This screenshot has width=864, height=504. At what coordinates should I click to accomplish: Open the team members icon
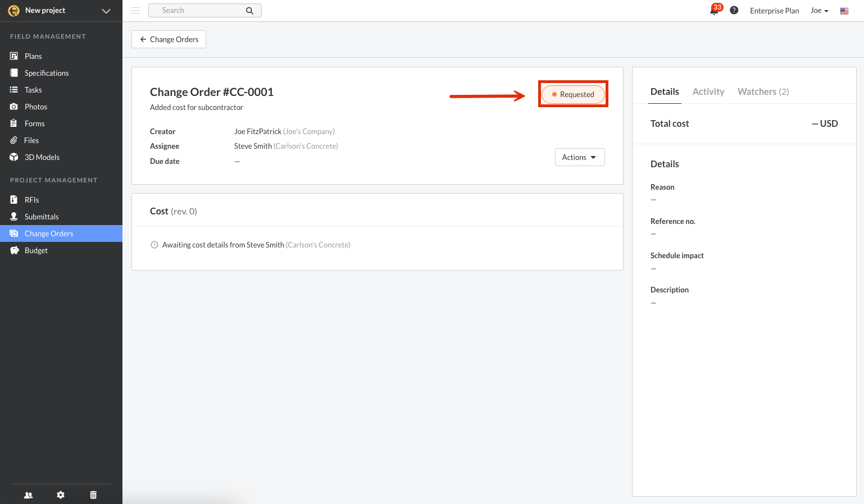coord(28,495)
